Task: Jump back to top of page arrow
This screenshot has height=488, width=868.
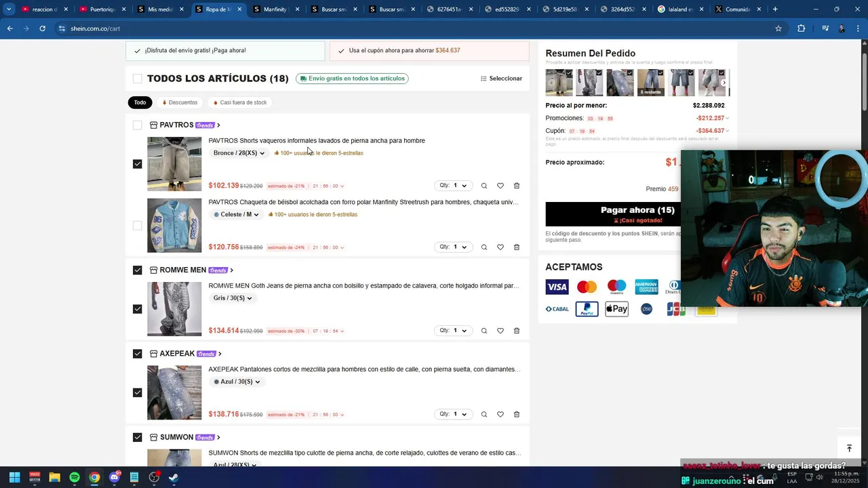Action: tap(849, 449)
